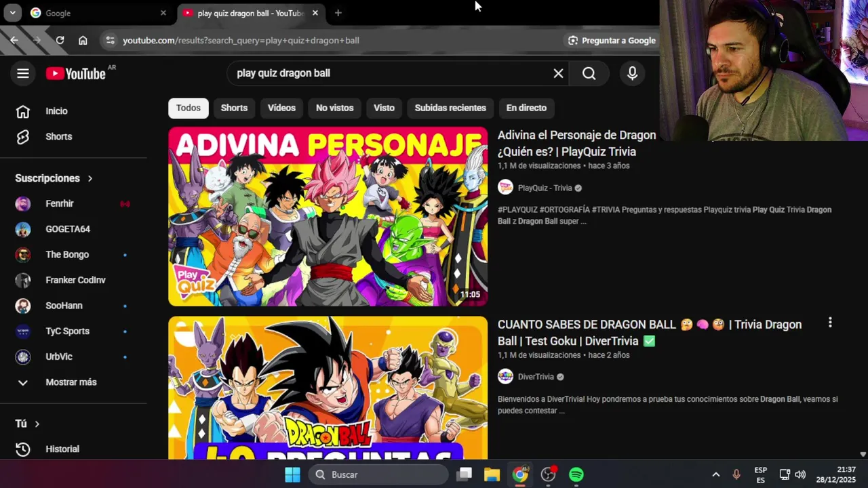The width and height of the screenshot is (868, 488).
Task: Open File Explorer from the taskbar
Action: click(492, 474)
